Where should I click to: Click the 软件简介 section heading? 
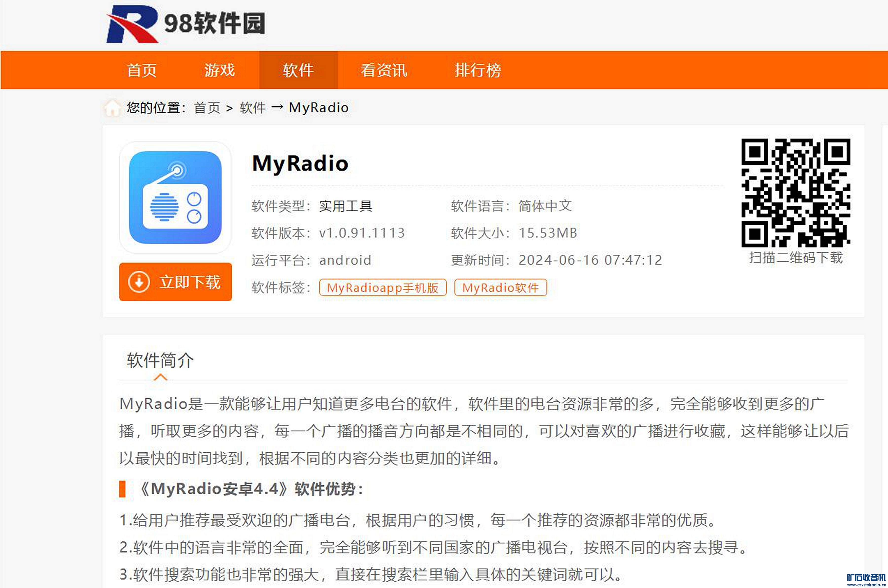(x=160, y=360)
